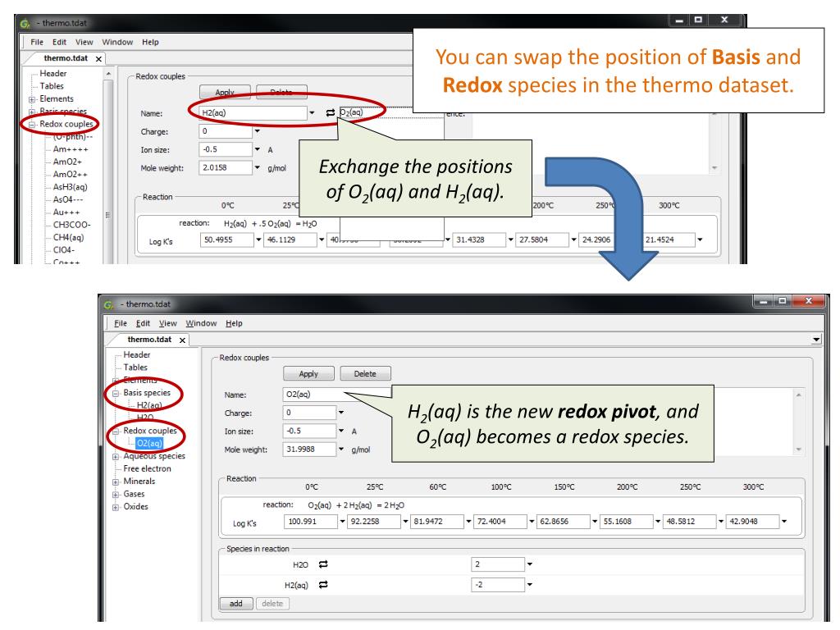Open dropdown beside Log K 50.4955 in top window
The width and height of the screenshot is (840, 630).
point(258,240)
